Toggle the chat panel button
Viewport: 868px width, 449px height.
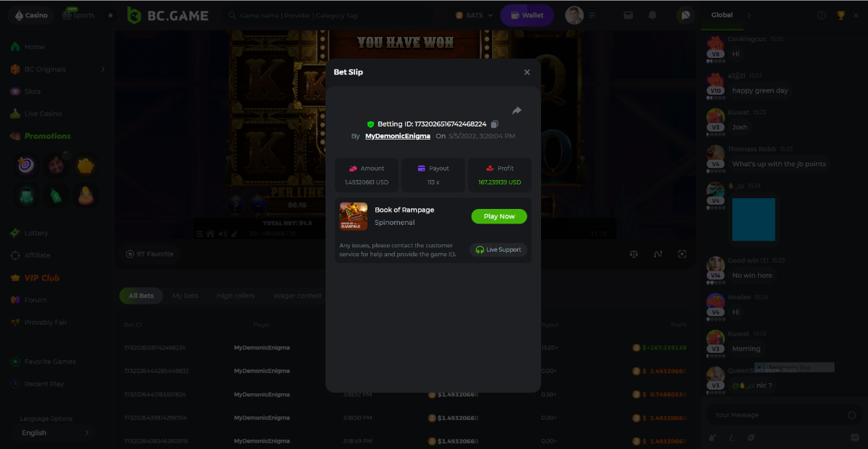(684, 15)
